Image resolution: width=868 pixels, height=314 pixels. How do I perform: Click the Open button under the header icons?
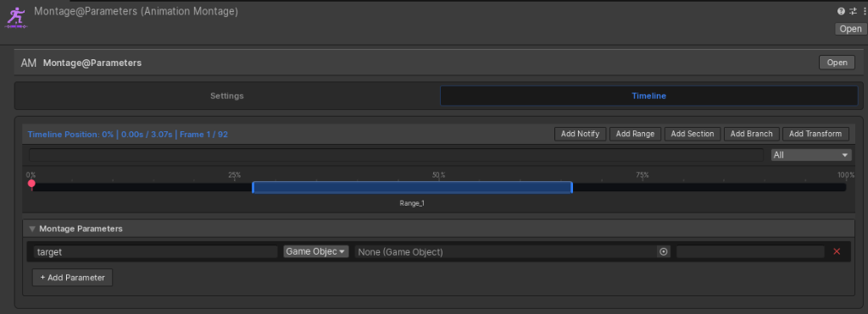coord(850,29)
